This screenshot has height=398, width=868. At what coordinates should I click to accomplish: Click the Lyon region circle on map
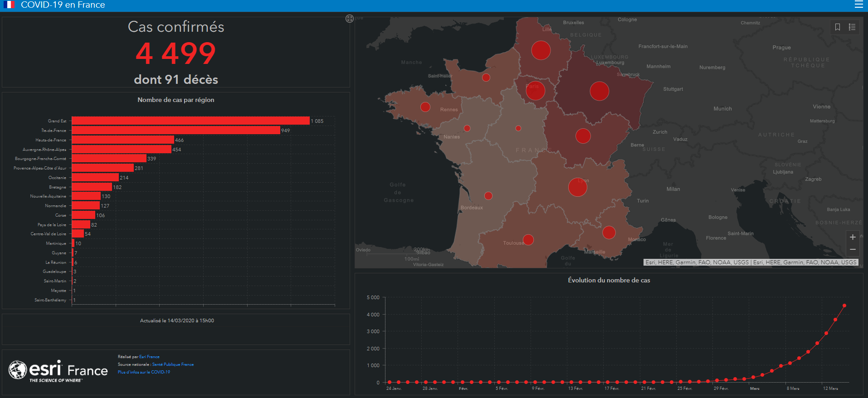pyautogui.click(x=577, y=187)
